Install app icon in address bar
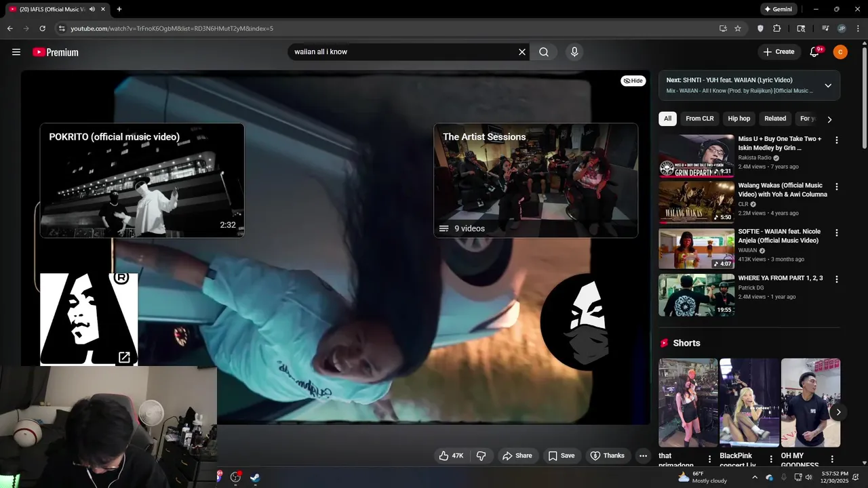 (723, 28)
